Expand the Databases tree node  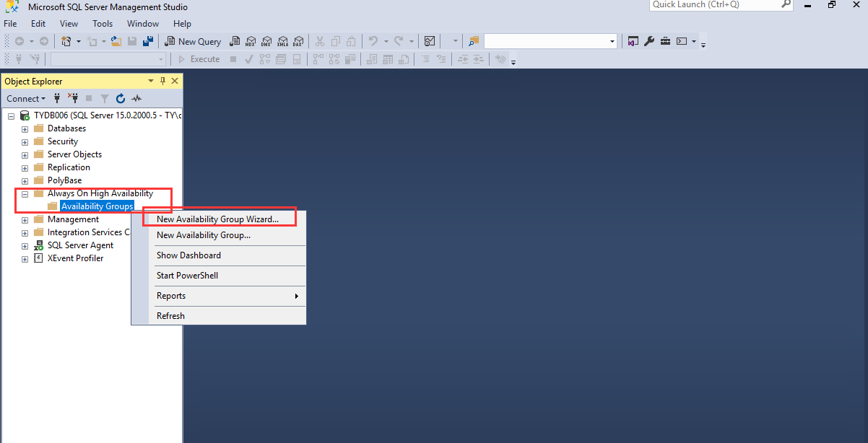25,129
